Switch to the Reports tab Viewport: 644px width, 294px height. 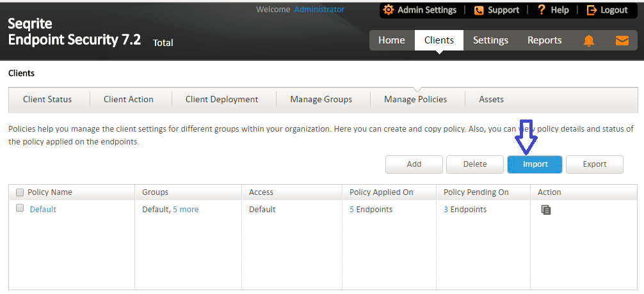tap(545, 40)
